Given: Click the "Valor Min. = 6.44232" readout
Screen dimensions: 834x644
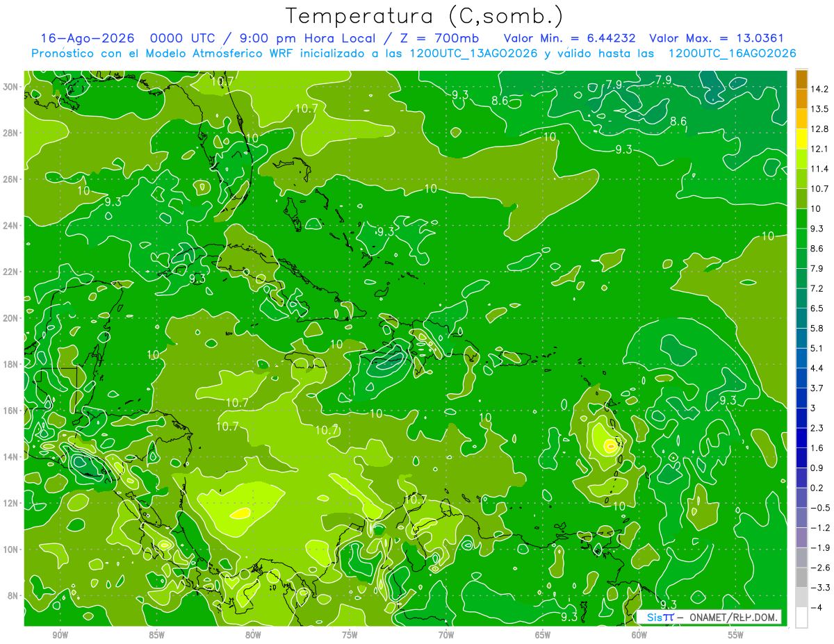Looking at the screenshot, I should (x=570, y=38).
